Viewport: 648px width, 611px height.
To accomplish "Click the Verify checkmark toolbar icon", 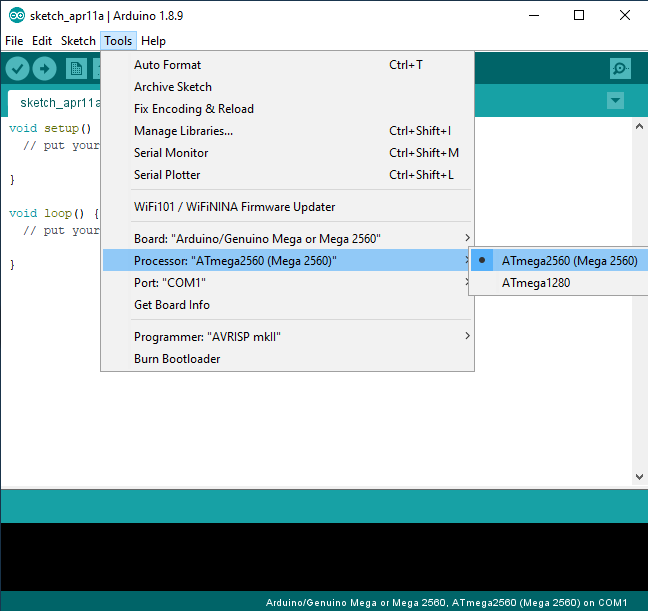I will click(x=17, y=68).
